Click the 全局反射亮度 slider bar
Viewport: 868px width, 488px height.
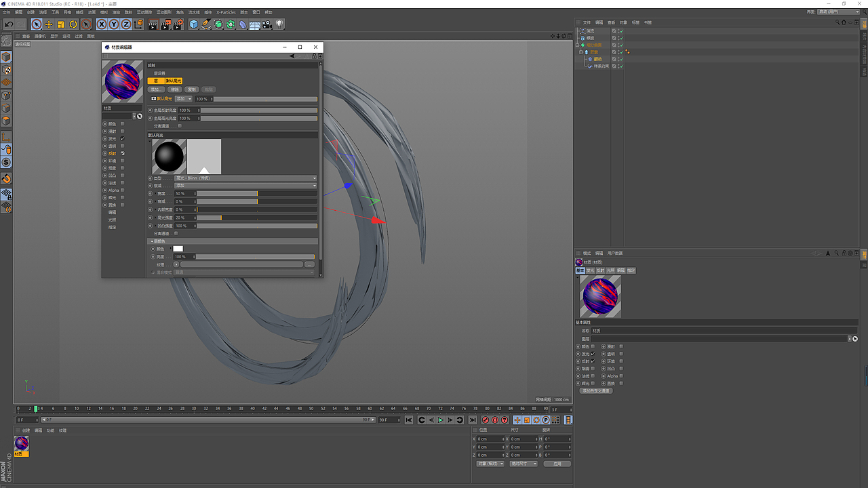point(258,110)
